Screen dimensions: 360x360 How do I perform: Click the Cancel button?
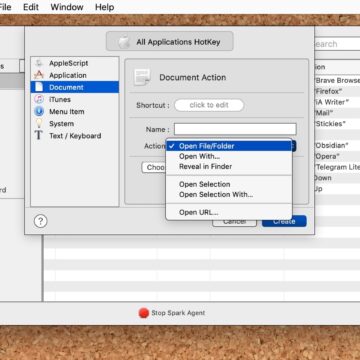235,222
